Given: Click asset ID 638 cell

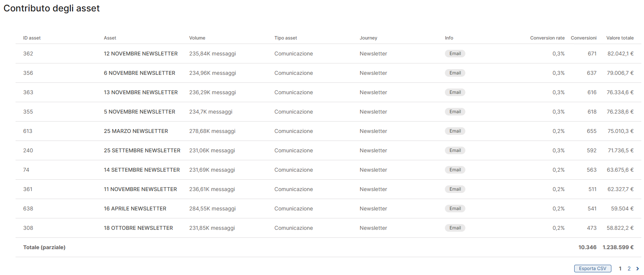Looking at the screenshot, I should click(x=28, y=209).
